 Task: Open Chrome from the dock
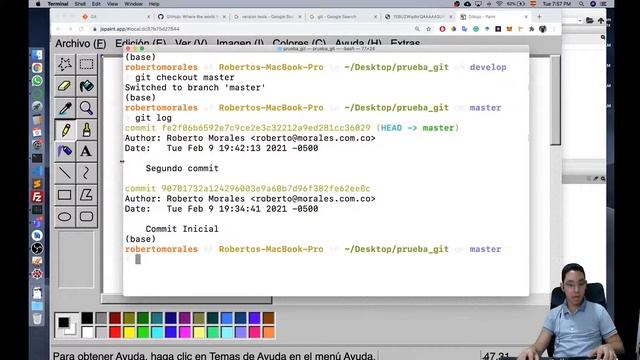(37, 68)
